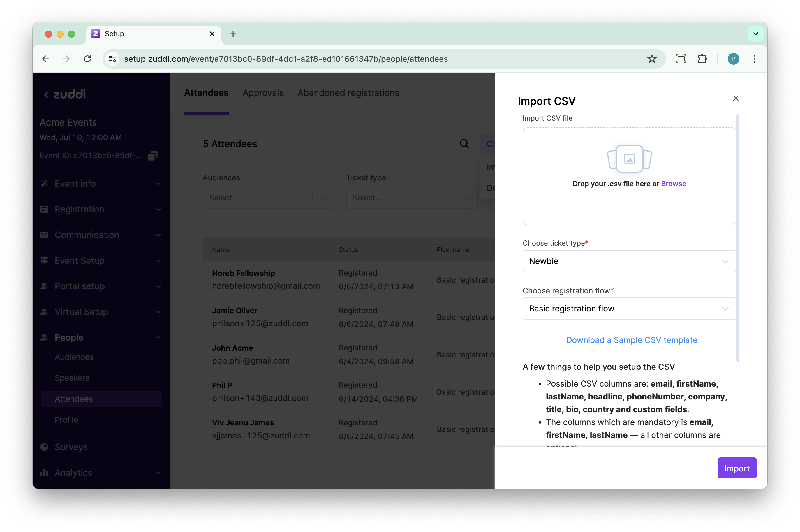Open Abandoned registrations tab
The width and height of the screenshot is (800, 532).
tap(348, 93)
